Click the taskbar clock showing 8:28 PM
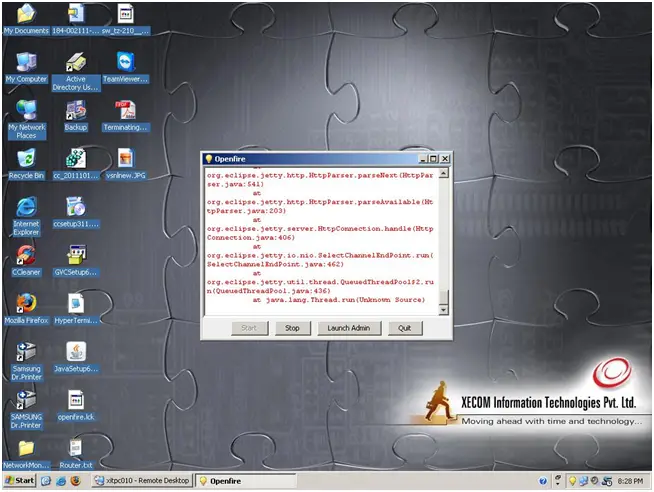This screenshot has height=492, width=654. point(630,481)
